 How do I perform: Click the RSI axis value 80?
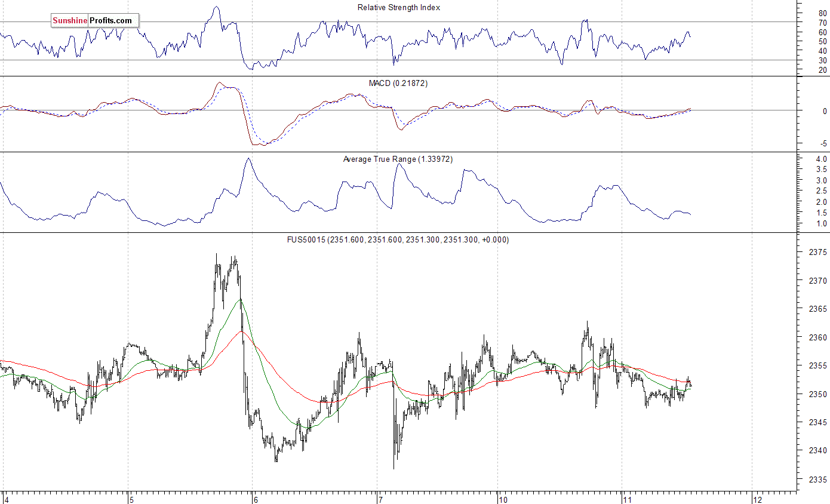[822, 13]
